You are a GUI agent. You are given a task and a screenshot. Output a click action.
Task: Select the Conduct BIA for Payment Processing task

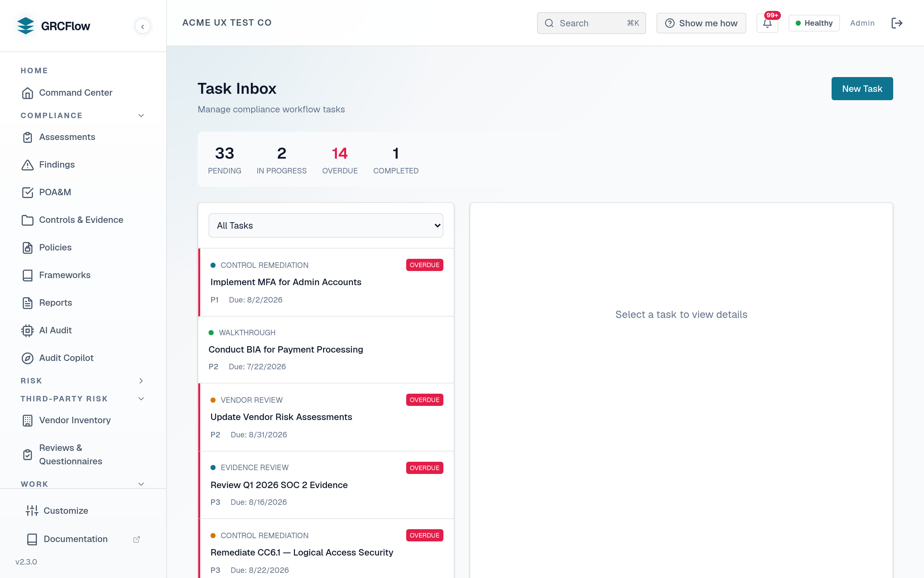click(x=326, y=350)
